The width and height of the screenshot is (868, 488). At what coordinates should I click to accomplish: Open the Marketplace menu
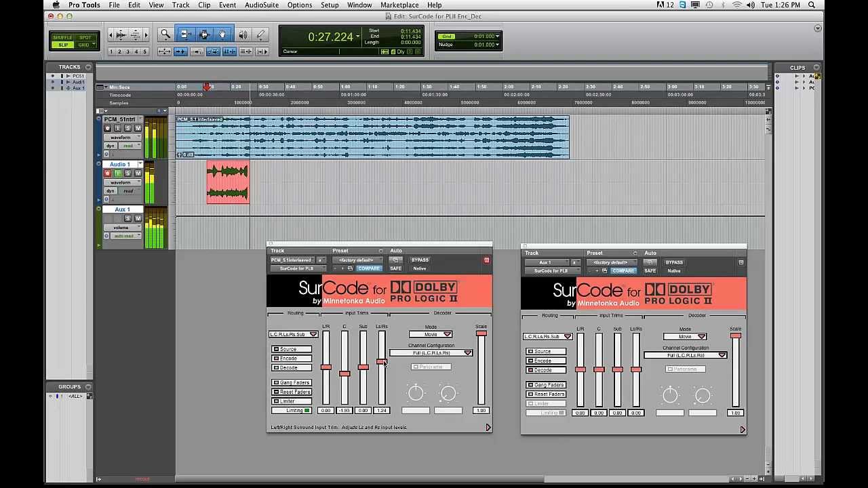point(399,5)
